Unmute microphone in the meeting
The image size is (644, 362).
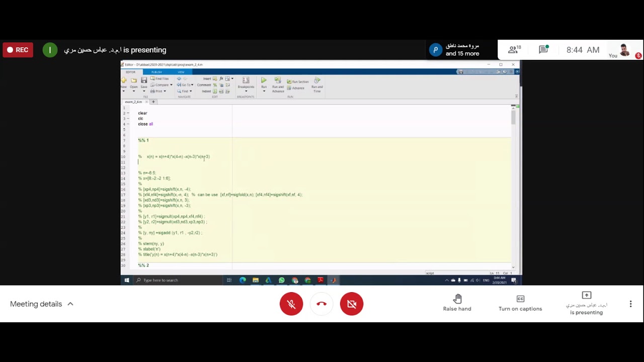pos(291,304)
